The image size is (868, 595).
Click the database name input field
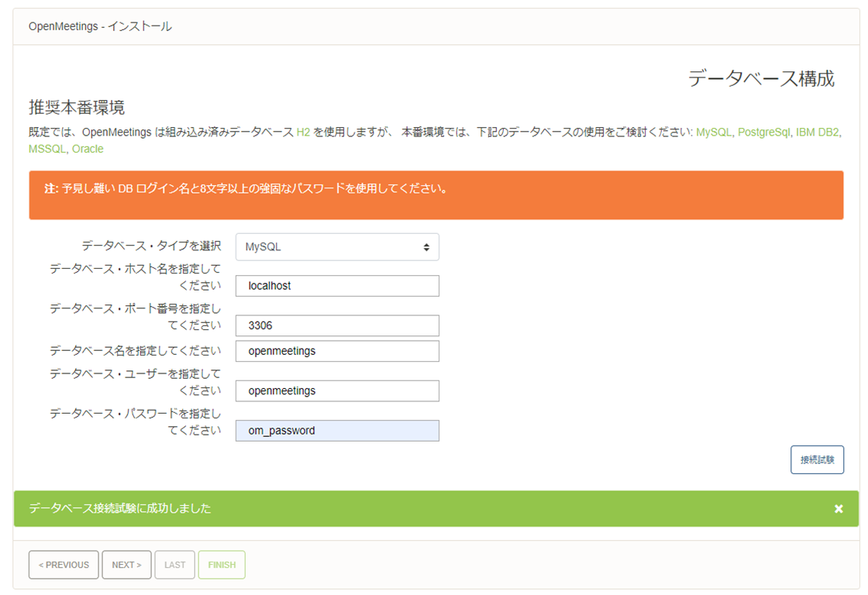(x=337, y=351)
